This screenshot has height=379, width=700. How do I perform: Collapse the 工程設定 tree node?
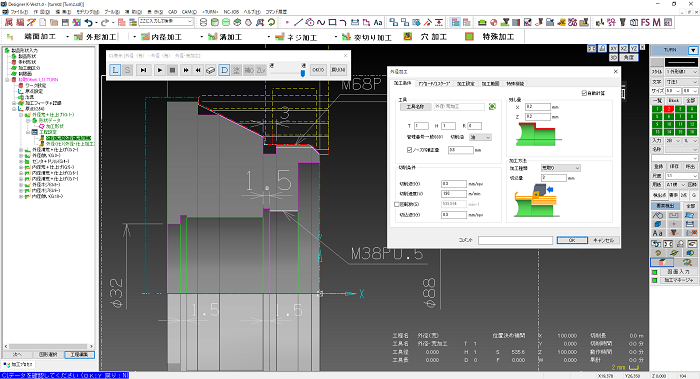pos(28,132)
